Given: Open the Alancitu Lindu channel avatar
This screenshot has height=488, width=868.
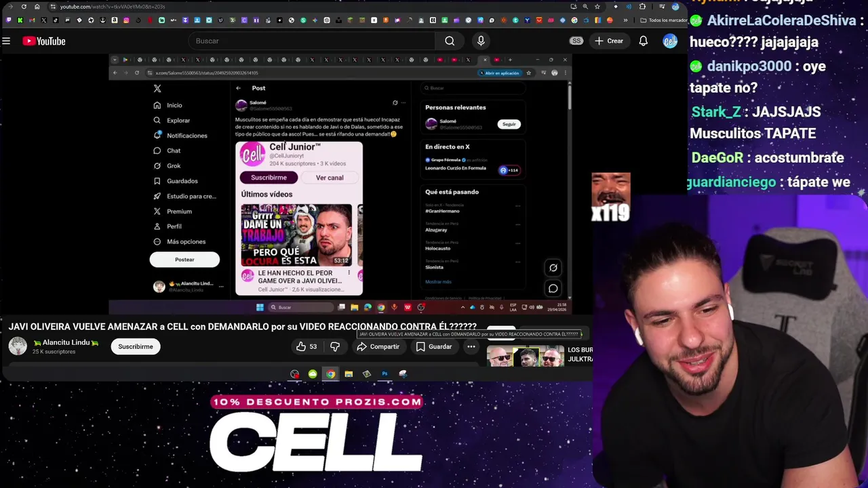Looking at the screenshot, I should click(18, 346).
